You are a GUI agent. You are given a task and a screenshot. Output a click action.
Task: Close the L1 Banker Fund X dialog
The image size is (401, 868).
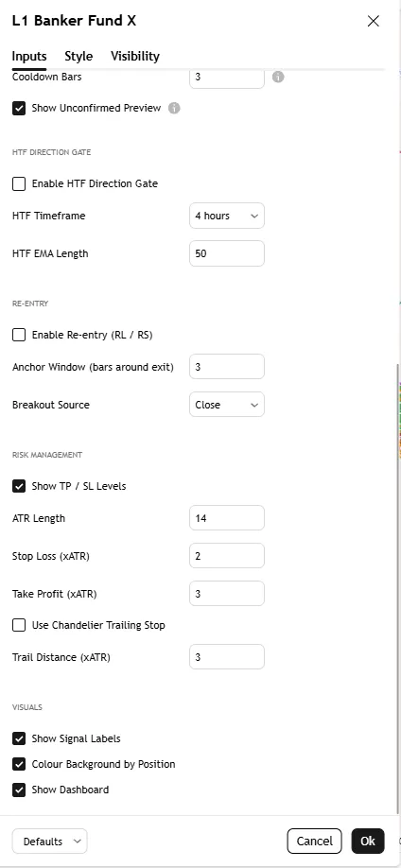pyautogui.click(x=374, y=21)
